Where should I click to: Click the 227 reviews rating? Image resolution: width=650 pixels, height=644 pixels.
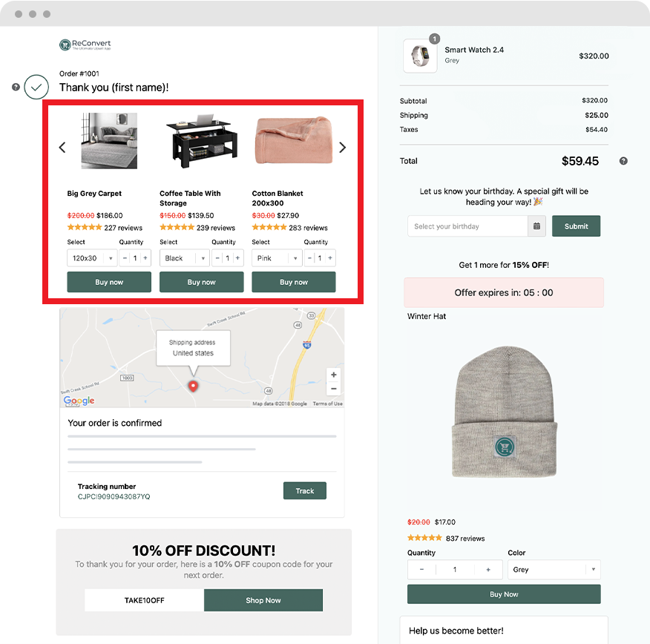pyautogui.click(x=105, y=228)
